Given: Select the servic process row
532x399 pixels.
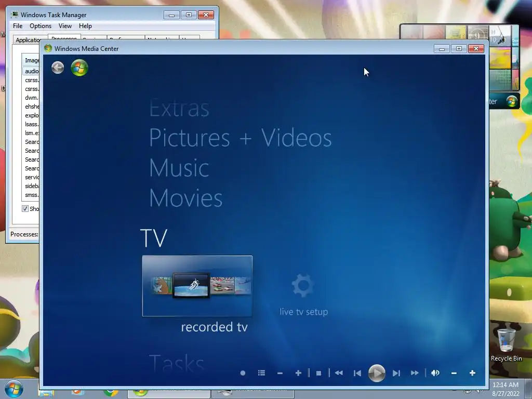Looking at the screenshot, I should [31, 177].
